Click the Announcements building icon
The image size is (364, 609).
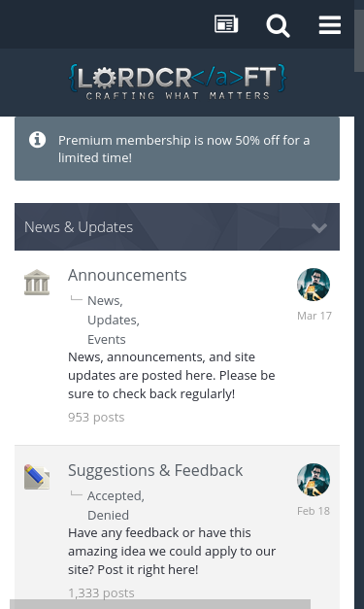[37, 283]
